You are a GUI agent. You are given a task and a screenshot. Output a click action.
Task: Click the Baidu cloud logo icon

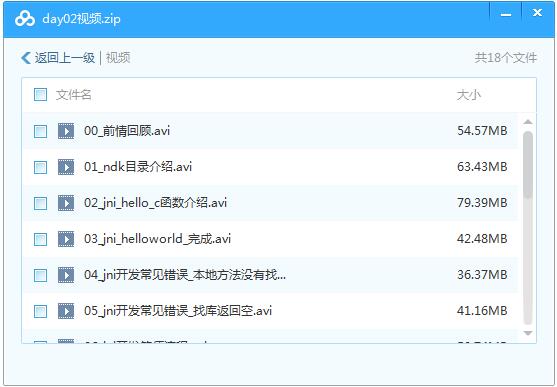25,19
